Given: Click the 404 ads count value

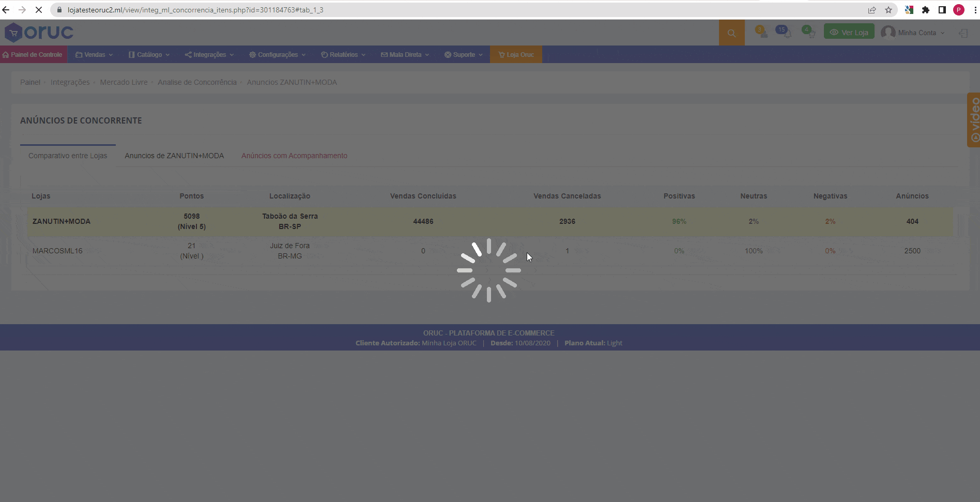Looking at the screenshot, I should tap(912, 221).
